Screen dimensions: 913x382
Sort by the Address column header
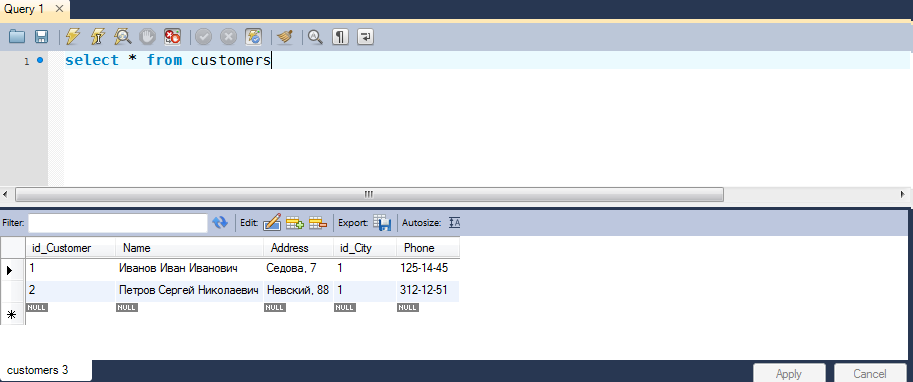point(298,248)
